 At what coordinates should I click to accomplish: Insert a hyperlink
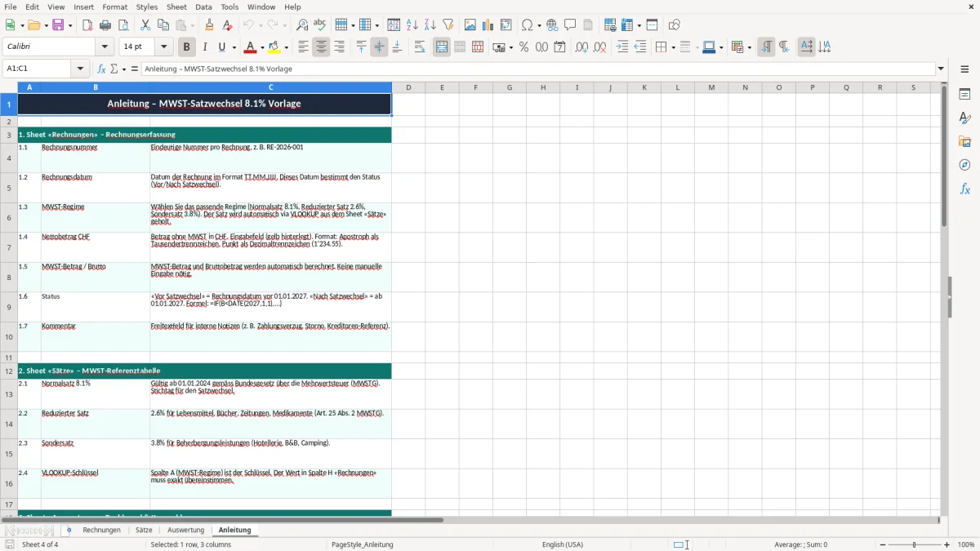click(552, 25)
